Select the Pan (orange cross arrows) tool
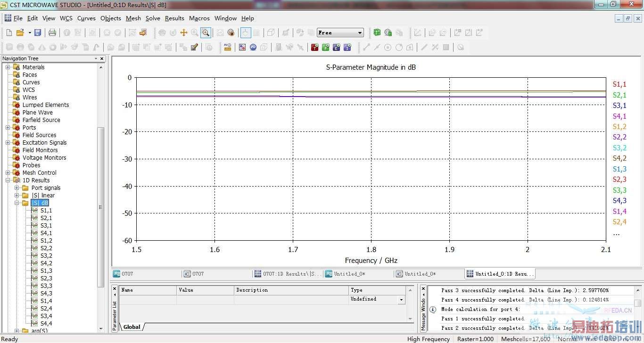The height and width of the screenshot is (343, 644). [184, 33]
